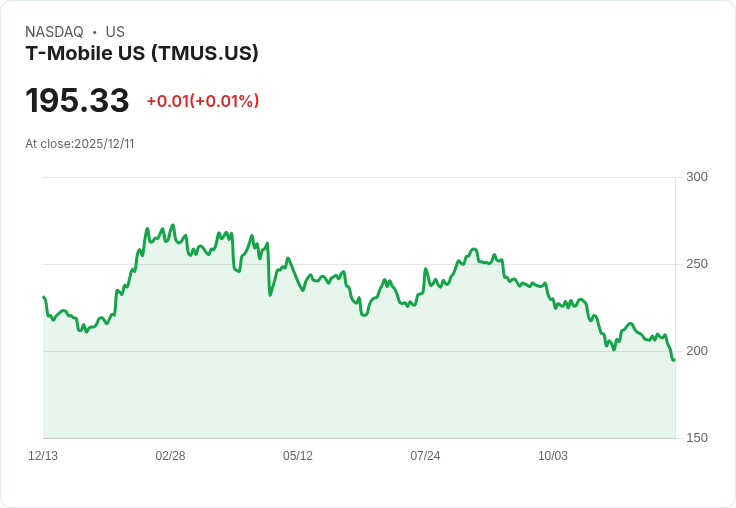Open the T-Mobile US (TMUS.US) title
Viewport: 736px width, 508px height.
142,53
